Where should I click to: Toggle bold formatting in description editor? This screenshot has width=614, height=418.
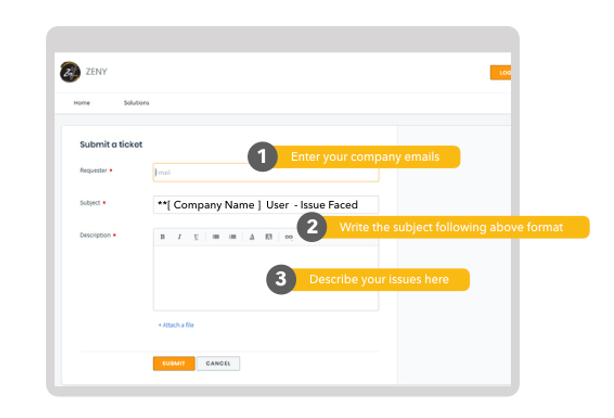(x=162, y=236)
